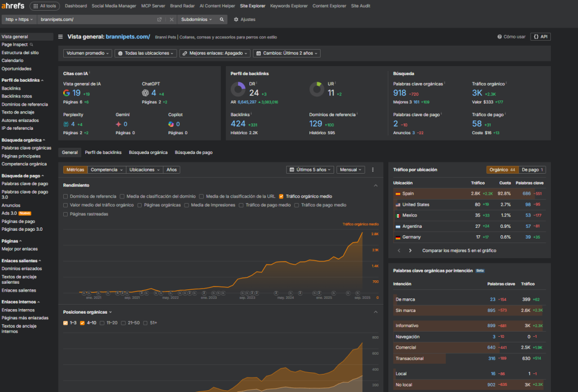This screenshot has width=578, height=392.
Task: Open Cambios: Últimos 2 años dropdown
Action: pos(286,54)
